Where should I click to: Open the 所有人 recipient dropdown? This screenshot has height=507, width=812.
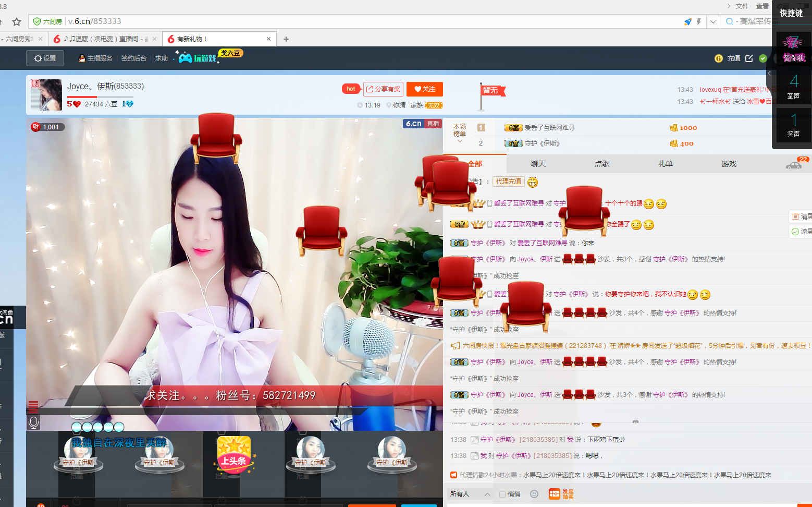470,494
